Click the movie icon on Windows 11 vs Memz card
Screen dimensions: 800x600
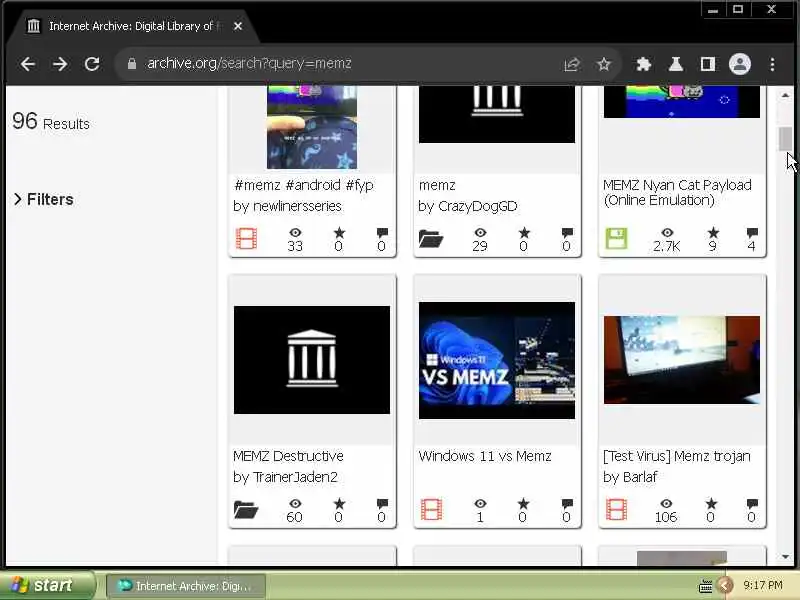coord(431,509)
